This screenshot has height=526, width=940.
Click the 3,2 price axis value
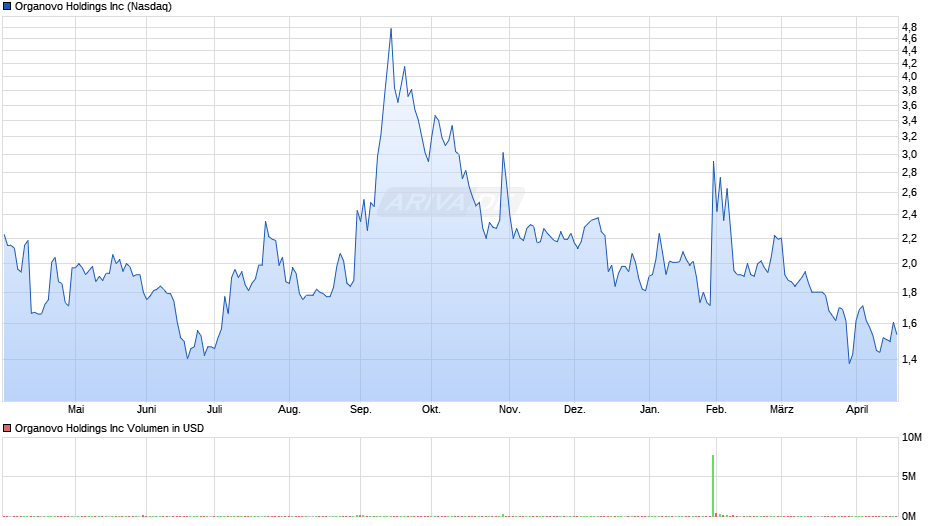pos(909,137)
